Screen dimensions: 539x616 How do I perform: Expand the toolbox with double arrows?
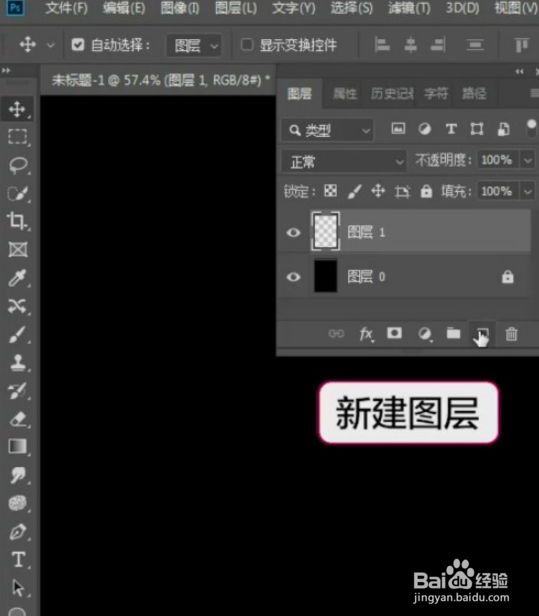pyautogui.click(x=6, y=71)
